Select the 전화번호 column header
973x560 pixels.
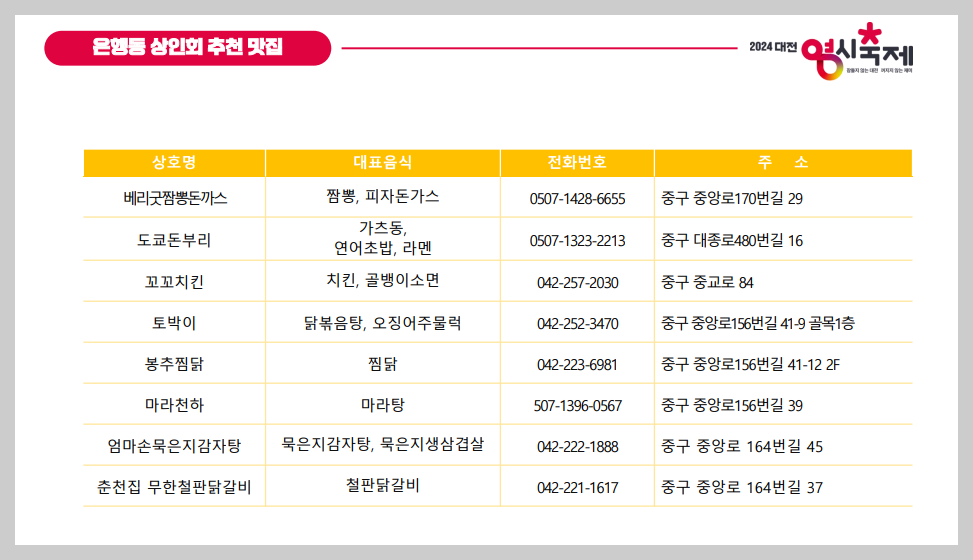pos(577,163)
